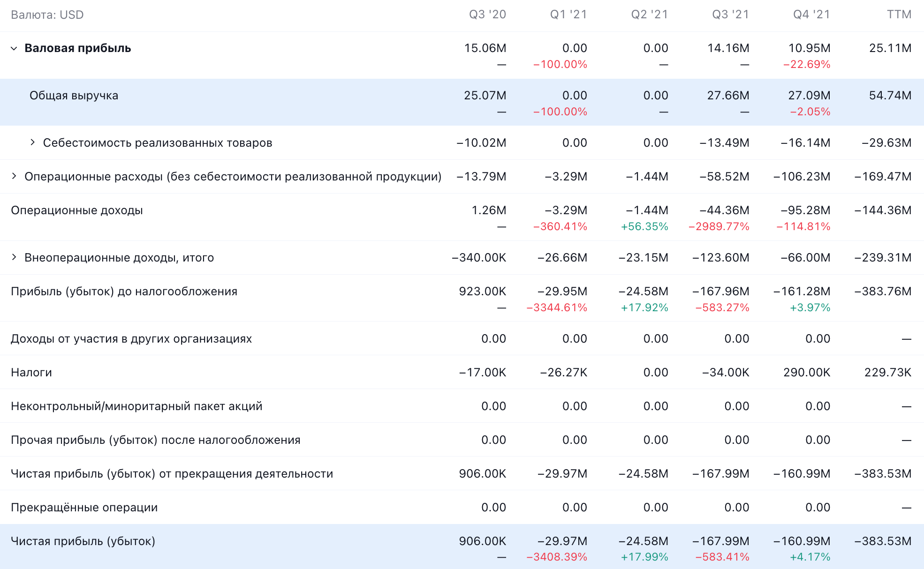
Task: Select Чистая прибыль от прекращения деятельности label
Action: coord(172,474)
